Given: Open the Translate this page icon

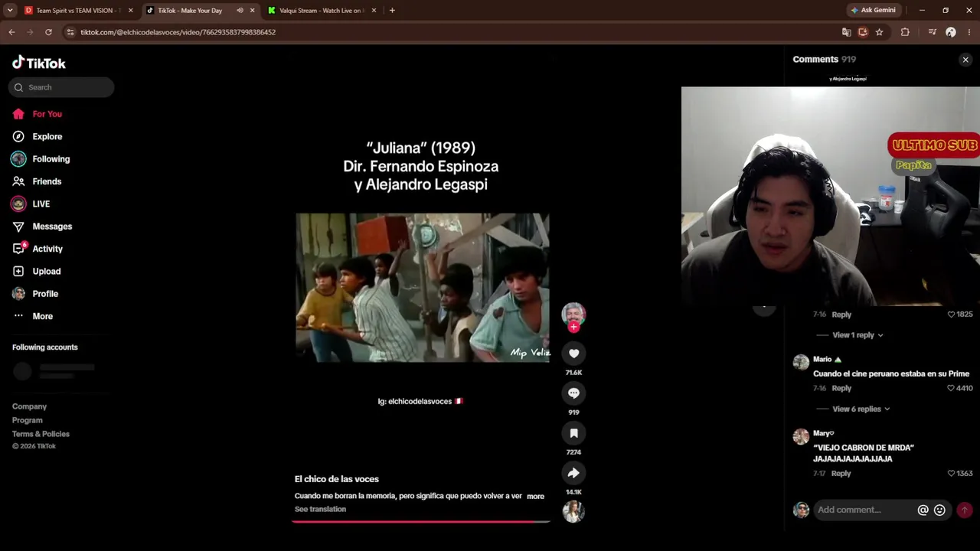Looking at the screenshot, I should [x=846, y=32].
